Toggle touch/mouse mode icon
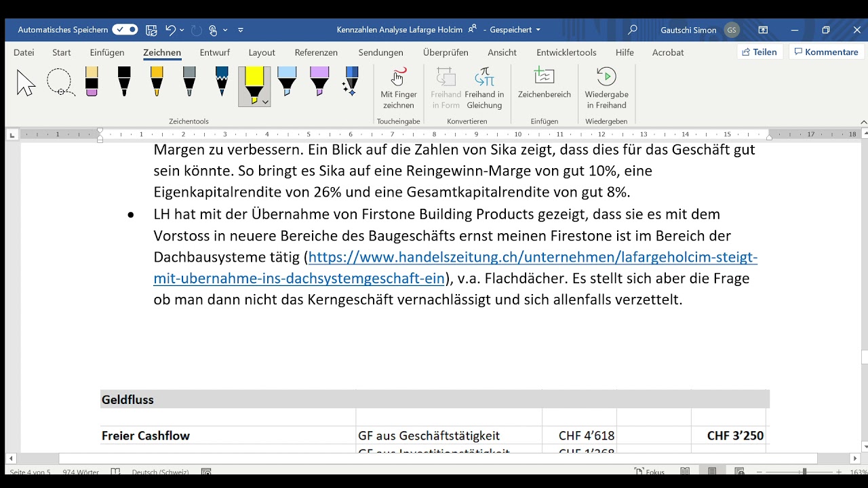The height and width of the screenshot is (488, 868). (214, 30)
